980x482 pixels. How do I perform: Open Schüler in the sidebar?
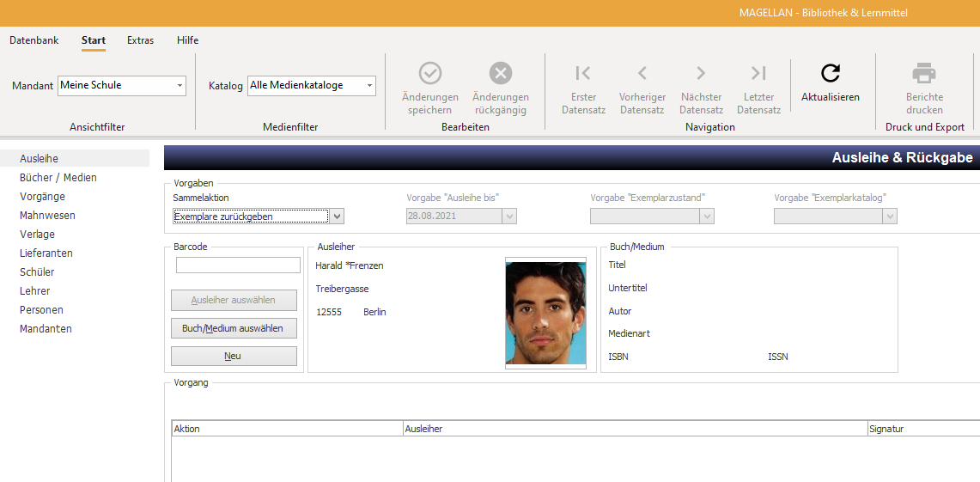(37, 272)
